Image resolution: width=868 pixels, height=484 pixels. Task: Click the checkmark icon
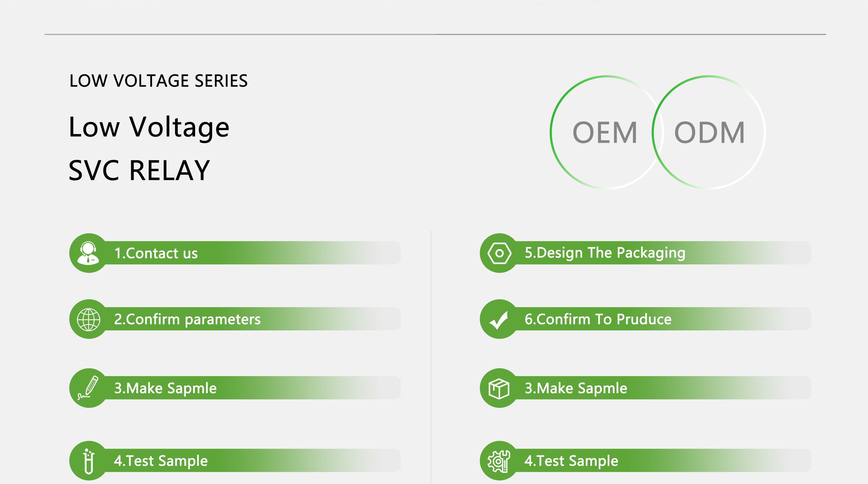pos(499,320)
